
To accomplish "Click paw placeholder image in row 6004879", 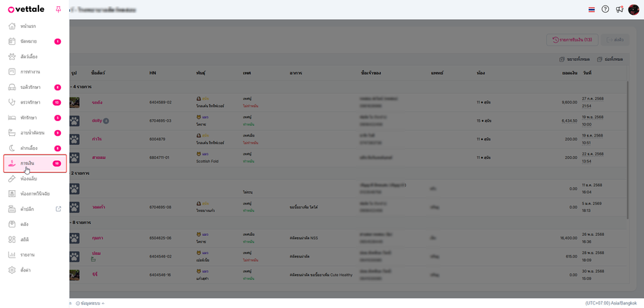I will point(74,139).
